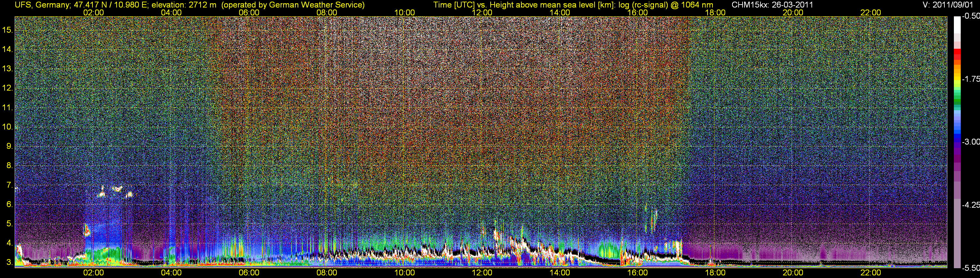Click the '08:00' label on the top time axis
The width and height of the screenshot is (980, 278).
pos(327,12)
